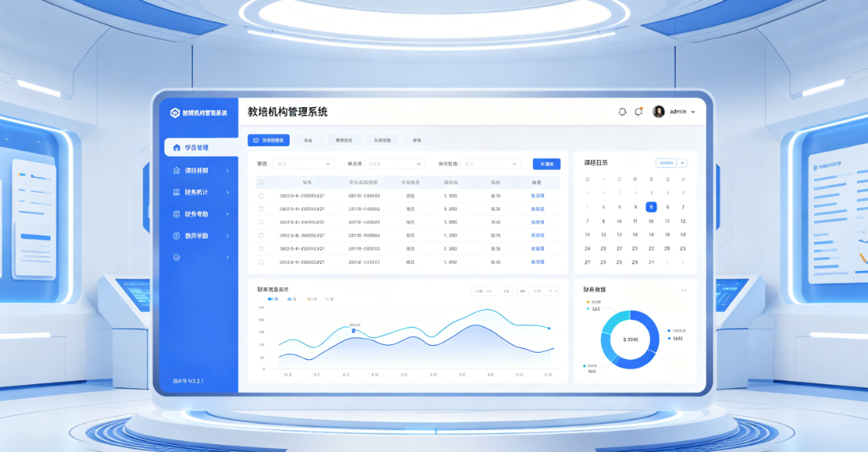Click the notification bell icon

tap(622, 112)
